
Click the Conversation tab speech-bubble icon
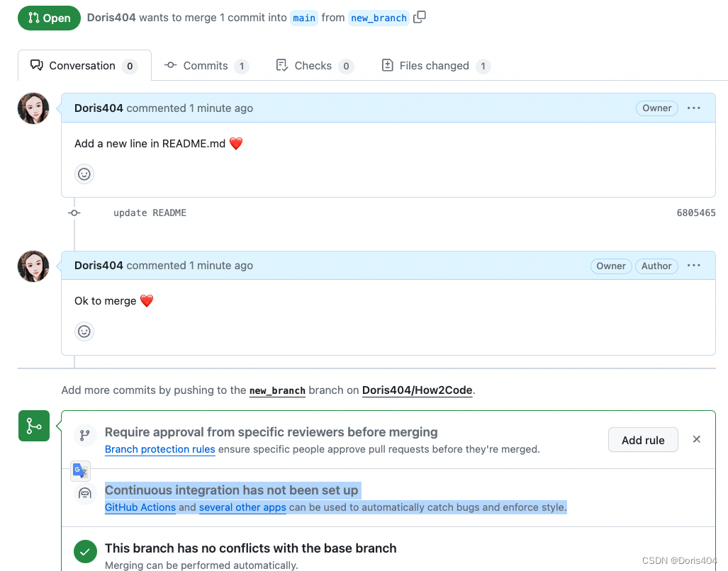(x=37, y=65)
